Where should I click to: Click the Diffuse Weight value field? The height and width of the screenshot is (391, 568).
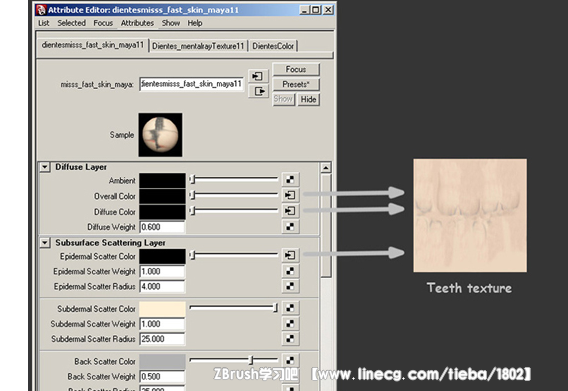click(x=162, y=227)
